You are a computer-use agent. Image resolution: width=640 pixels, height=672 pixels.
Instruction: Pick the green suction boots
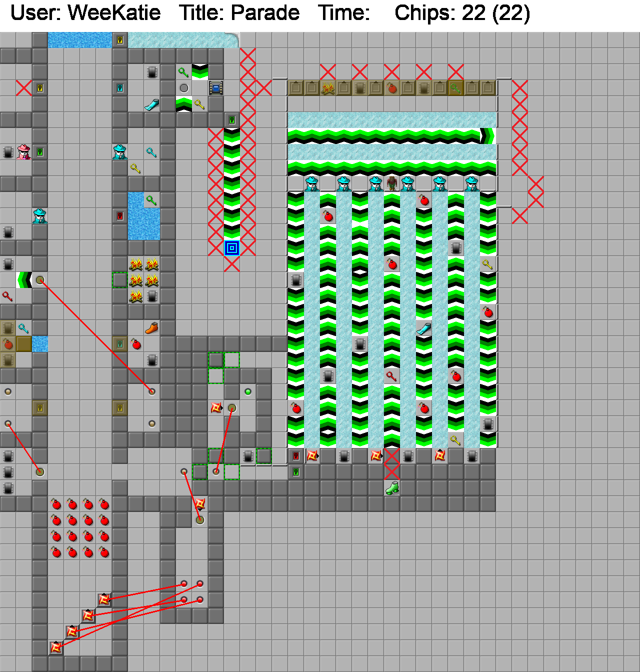[x=392, y=487]
